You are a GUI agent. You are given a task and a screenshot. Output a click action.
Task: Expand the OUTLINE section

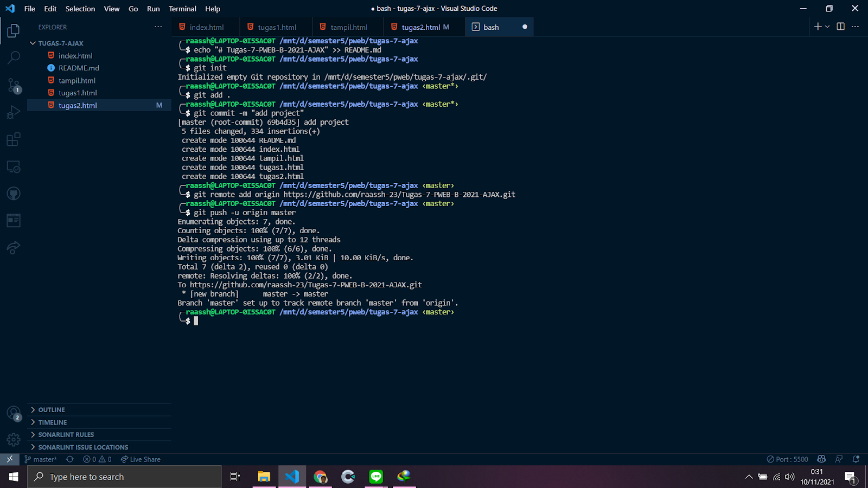(x=99, y=410)
